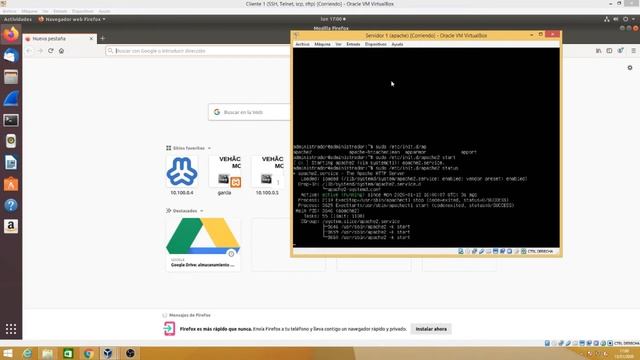Click the Firefox back arrow

coord(29,51)
